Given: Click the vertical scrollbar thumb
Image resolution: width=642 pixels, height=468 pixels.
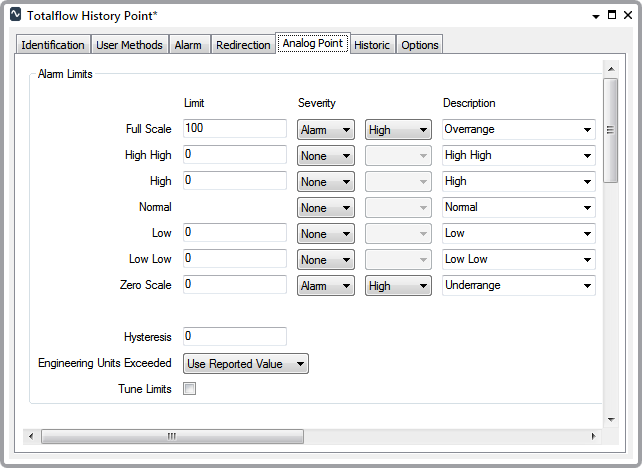Looking at the screenshot, I should tap(609, 130).
